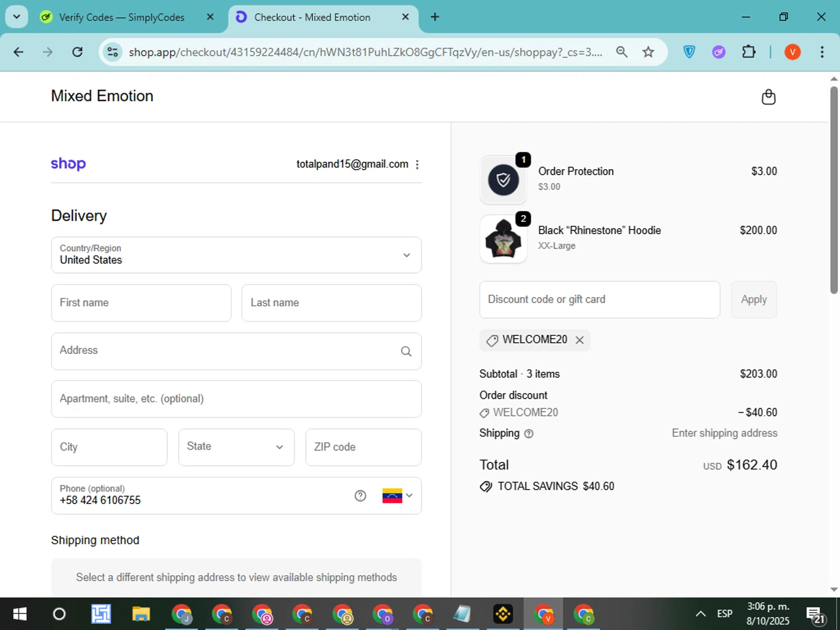Open the Extensions puzzle icon
Viewport: 840px width, 630px height.
pos(749,52)
